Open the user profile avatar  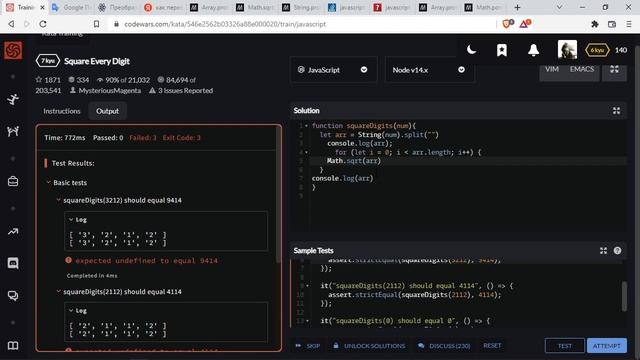567,50
